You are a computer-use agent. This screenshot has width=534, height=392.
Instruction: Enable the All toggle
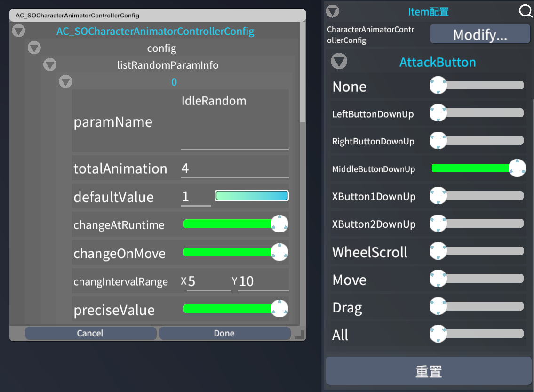tap(477, 334)
